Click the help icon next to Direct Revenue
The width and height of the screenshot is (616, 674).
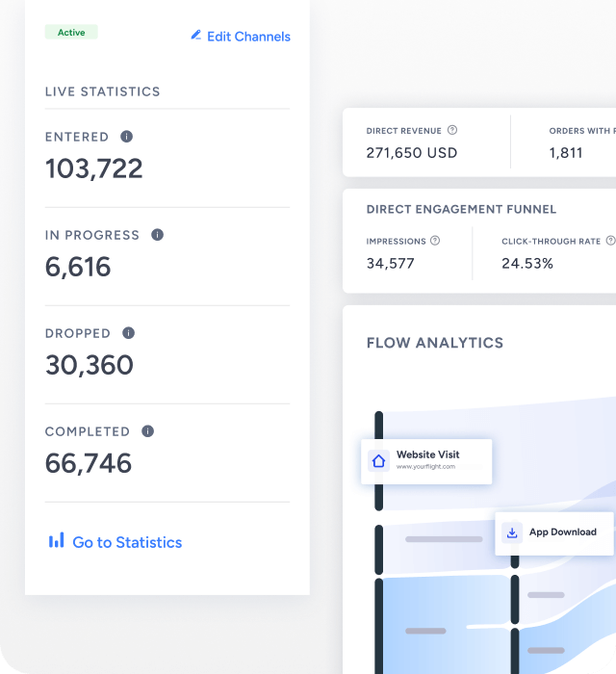452,130
